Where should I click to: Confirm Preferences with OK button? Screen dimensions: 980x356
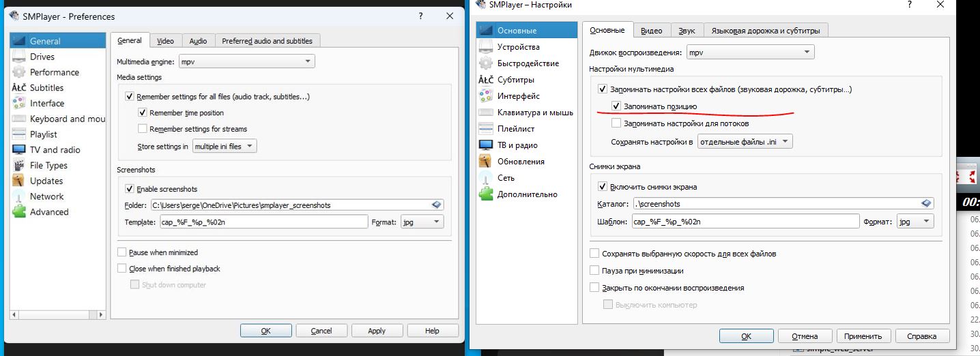click(x=266, y=331)
